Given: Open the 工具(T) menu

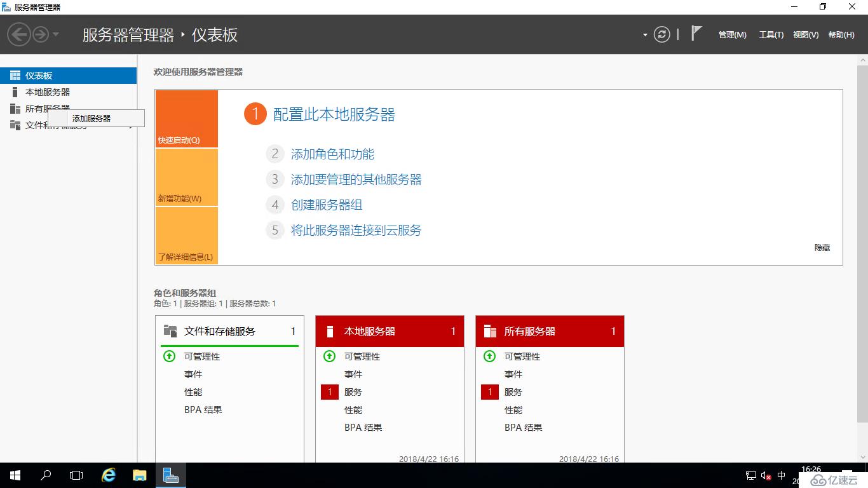Looking at the screenshot, I should pos(771,35).
